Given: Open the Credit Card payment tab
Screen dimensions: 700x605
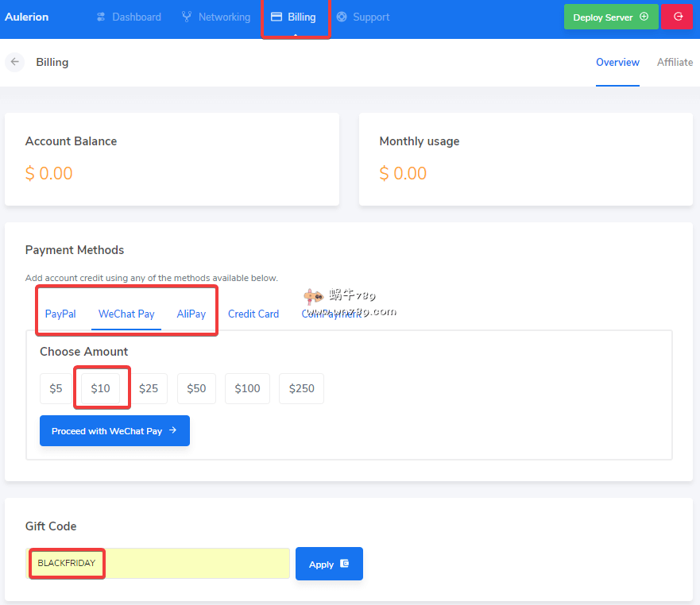Looking at the screenshot, I should click(x=253, y=314).
